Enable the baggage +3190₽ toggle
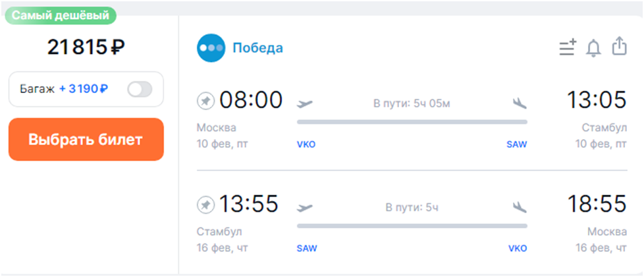The height and width of the screenshot is (277, 644). 140,89
